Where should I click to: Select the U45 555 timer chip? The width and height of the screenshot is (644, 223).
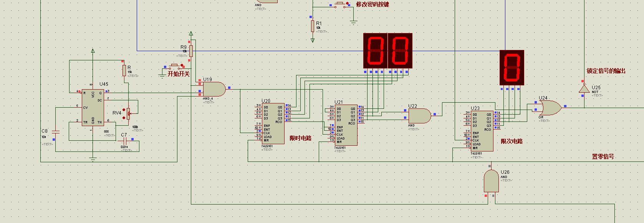point(93,108)
